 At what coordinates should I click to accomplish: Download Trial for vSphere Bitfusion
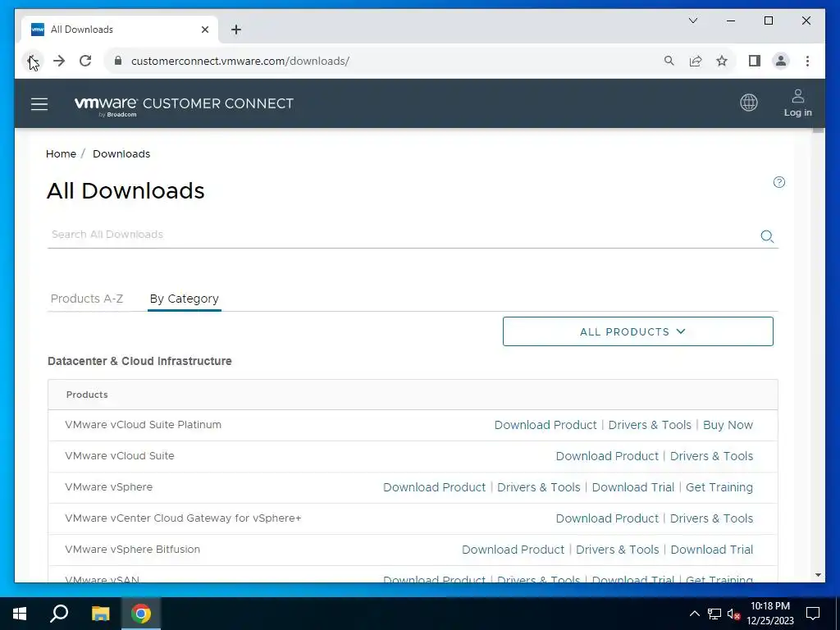(x=711, y=549)
